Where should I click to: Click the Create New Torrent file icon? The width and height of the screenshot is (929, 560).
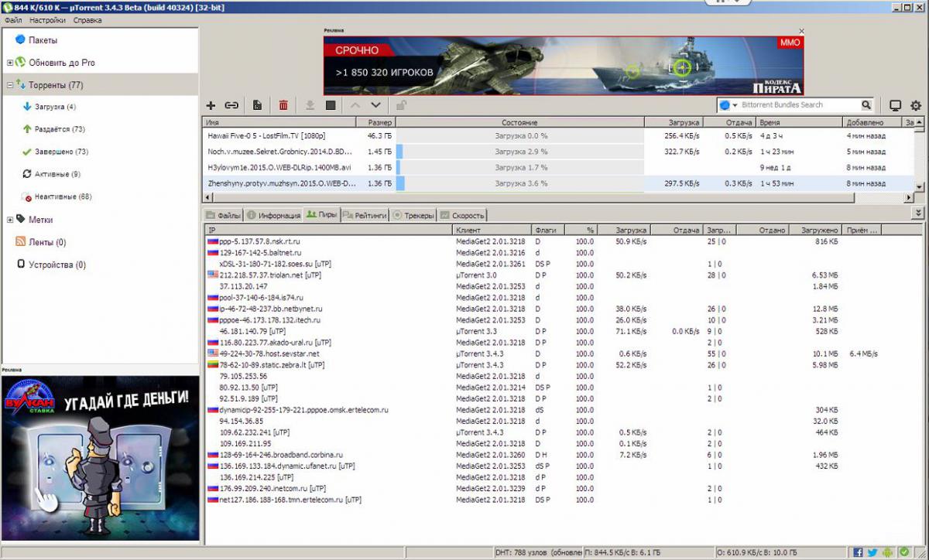click(x=257, y=105)
